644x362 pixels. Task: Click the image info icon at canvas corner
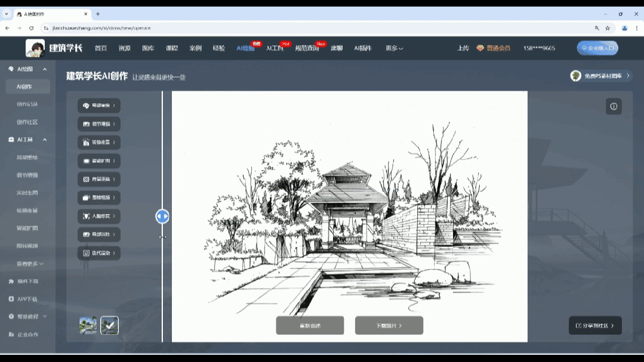coord(614,106)
